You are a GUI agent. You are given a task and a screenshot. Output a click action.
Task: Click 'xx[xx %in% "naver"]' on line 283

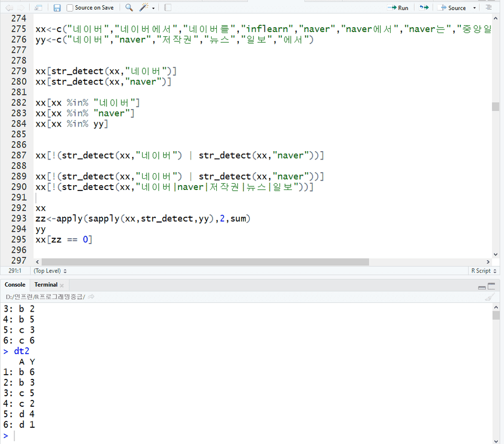[85, 113]
